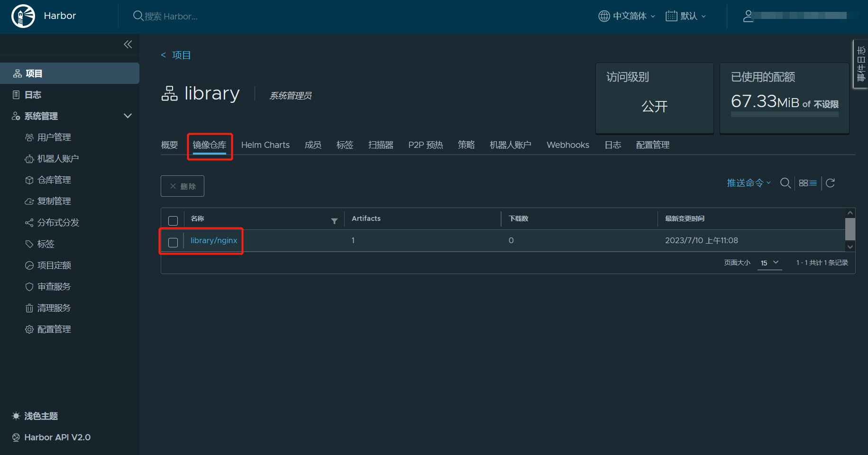The height and width of the screenshot is (455, 868).
Task: Check the library/nginx row checkbox
Action: point(173,243)
